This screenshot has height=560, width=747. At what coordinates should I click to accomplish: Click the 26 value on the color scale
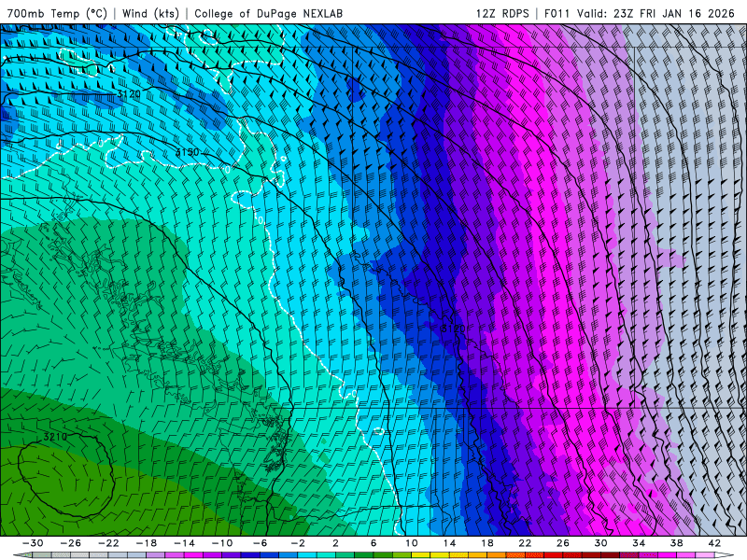click(563, 543)
